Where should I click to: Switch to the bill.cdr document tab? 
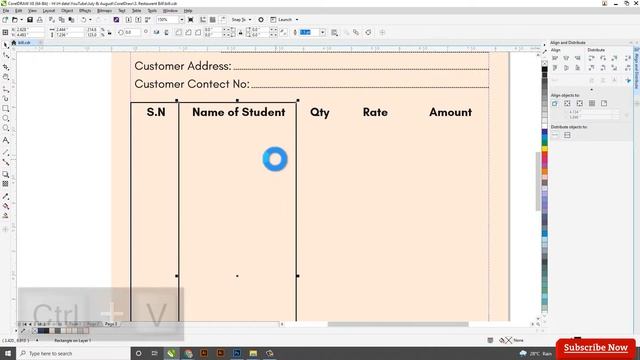24,42
